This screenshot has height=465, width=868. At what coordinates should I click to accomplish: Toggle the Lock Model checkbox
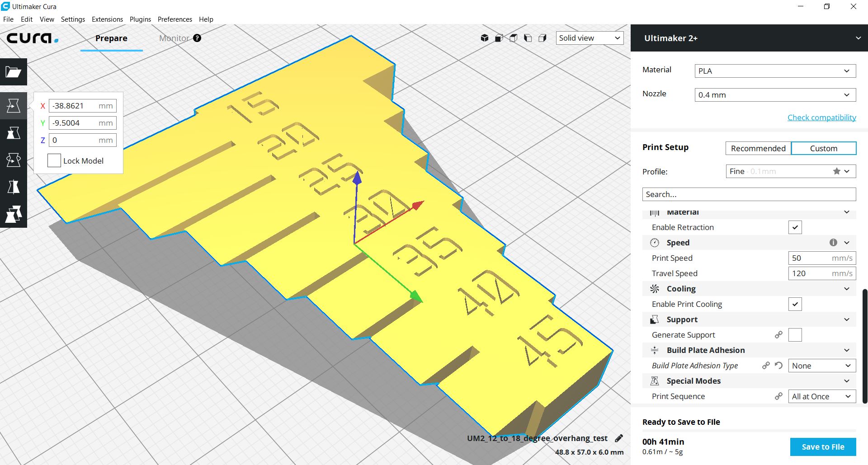coord(54,160)
